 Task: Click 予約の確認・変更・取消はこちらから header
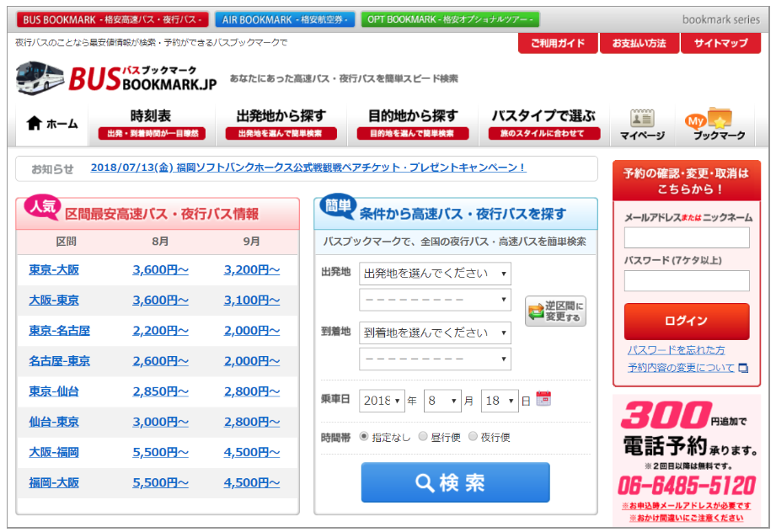tap(687, 180)
